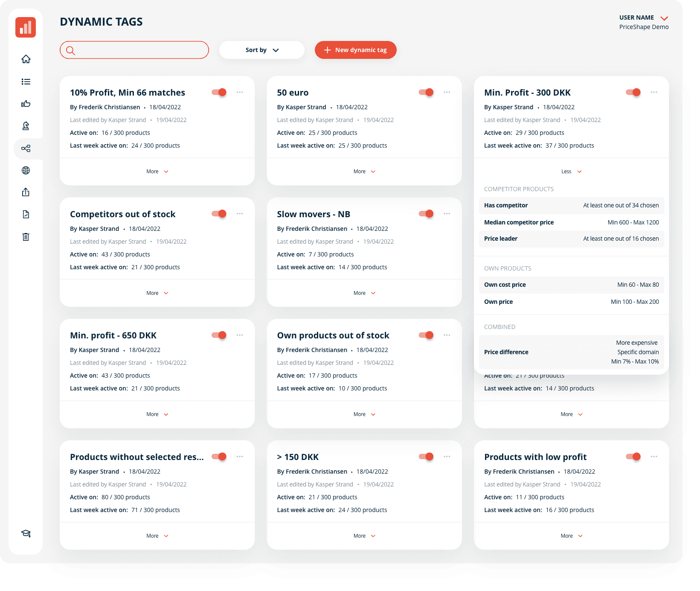Click the Own cost price row
Image resolution: width=700 pixels, height=591 pixels.
(572, 285)
